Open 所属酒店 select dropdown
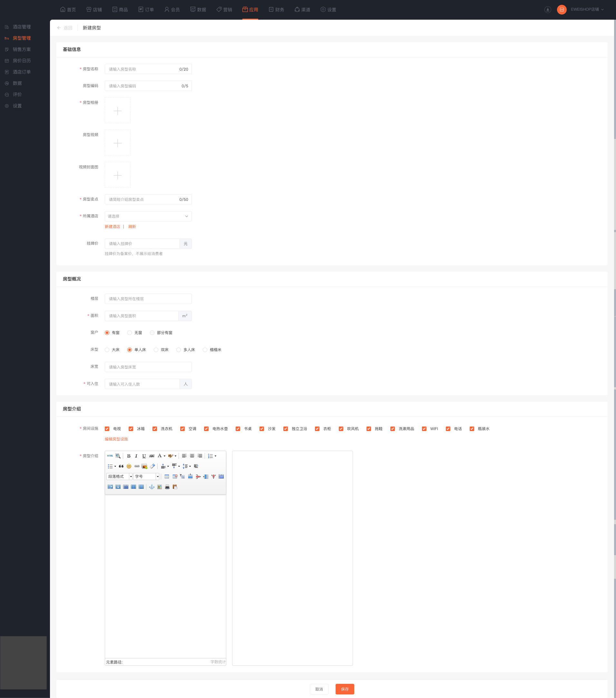This screenshot has height=698, width=616. click(x=148, y=216)
